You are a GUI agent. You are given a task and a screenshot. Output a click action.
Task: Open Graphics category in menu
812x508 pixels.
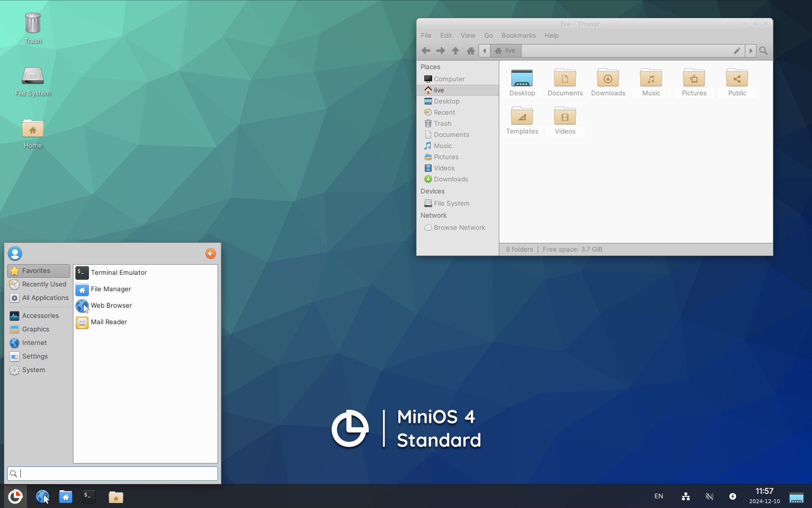[x=39, y=329]
